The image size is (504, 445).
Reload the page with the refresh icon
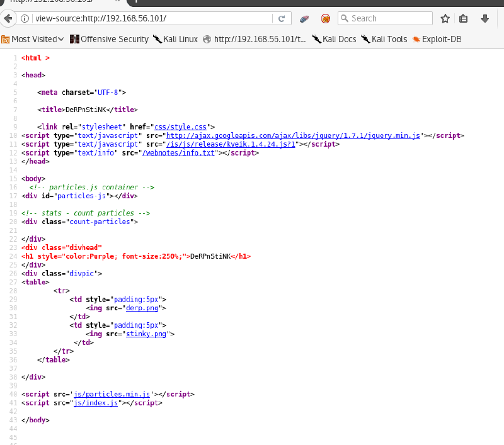pos(281,18)
